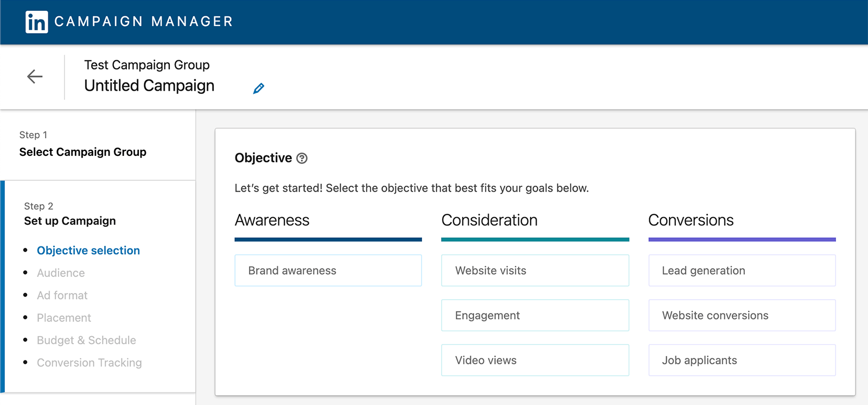Jump to the Placement section
The height and width of the screenshot is (405, 868).
64,318
